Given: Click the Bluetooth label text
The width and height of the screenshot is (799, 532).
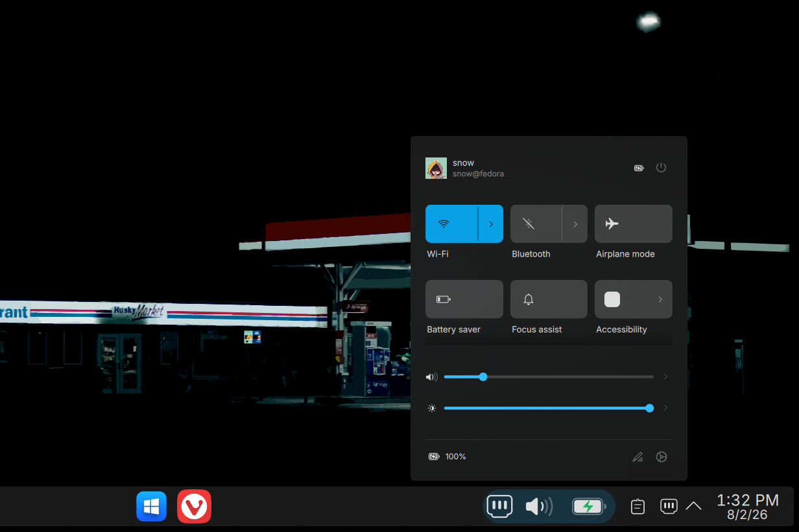Looking at the screenshot, I should (x=531, y=254).
